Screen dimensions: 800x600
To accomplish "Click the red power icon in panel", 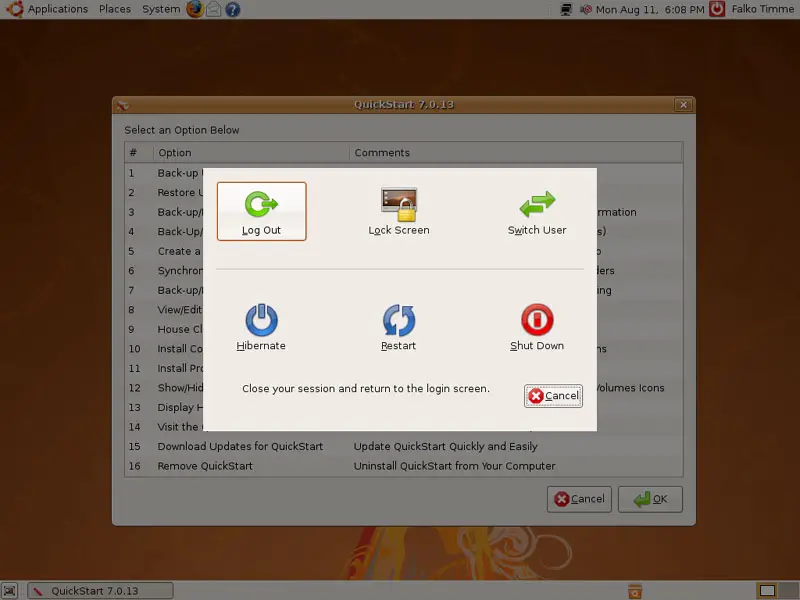I will tap(717, 9).
